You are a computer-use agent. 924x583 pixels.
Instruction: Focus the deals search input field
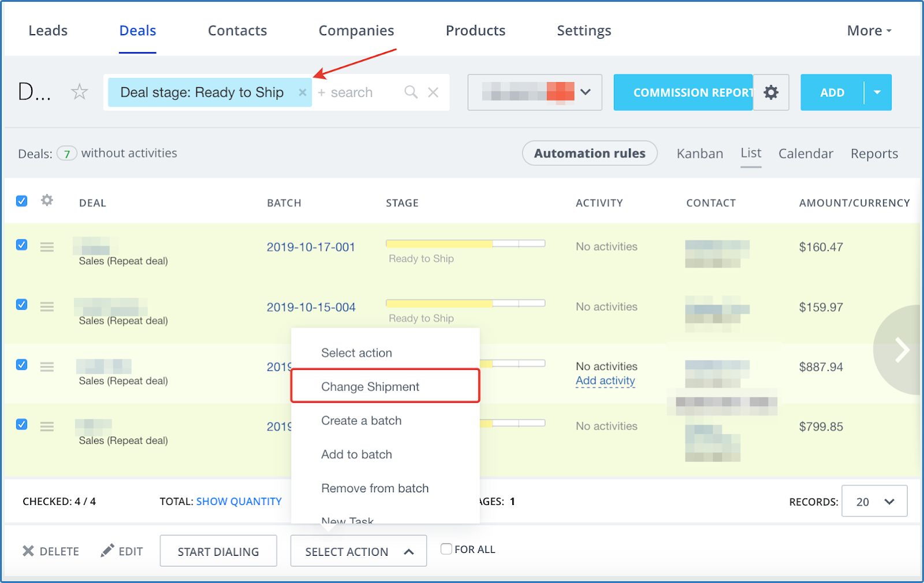[x=358, y=92]
